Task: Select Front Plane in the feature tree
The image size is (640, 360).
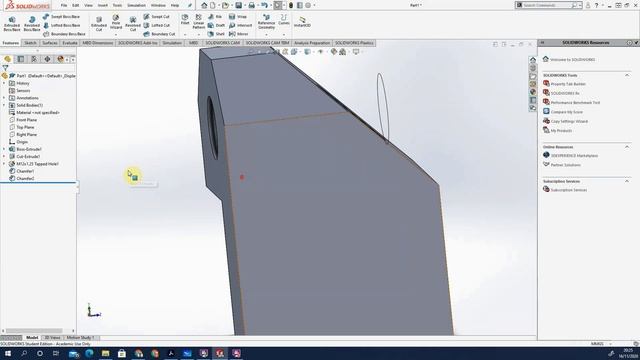Action: (x=27, y=120)
